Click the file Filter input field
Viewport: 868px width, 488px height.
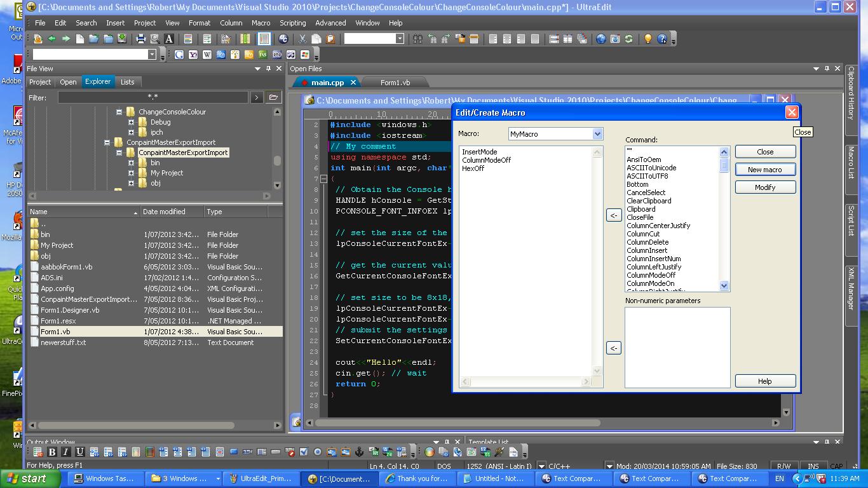[x=153, y=97]
